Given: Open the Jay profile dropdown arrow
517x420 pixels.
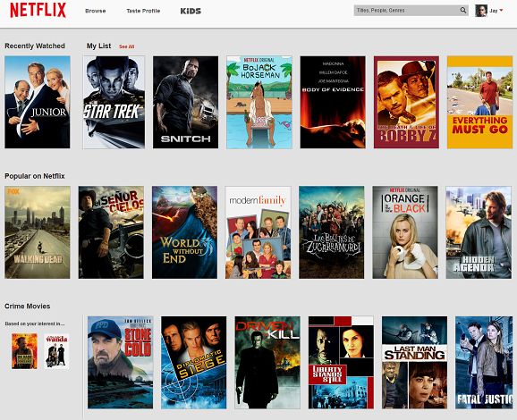Looking at the screenshot, I should [x=501, y=10].
